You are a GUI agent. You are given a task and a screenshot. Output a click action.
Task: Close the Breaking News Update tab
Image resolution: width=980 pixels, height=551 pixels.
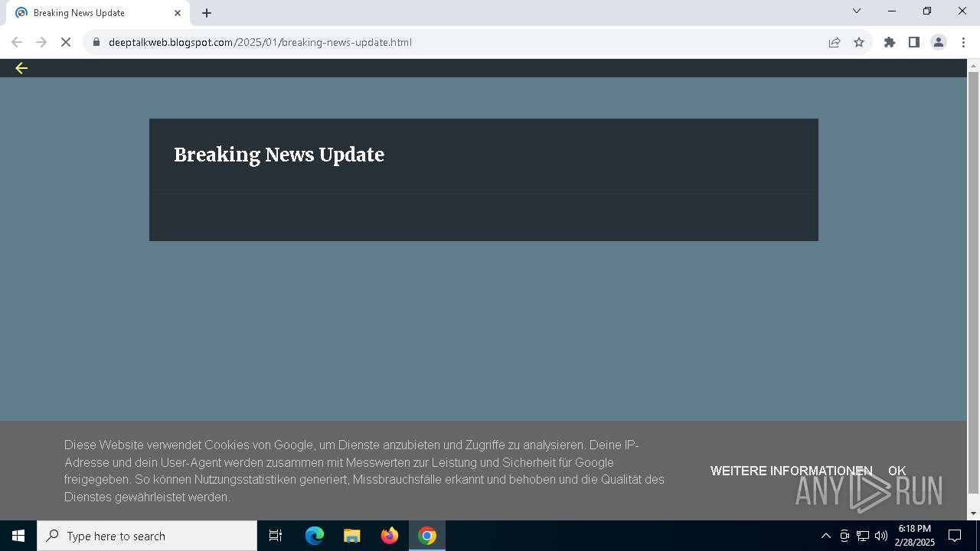178,13
